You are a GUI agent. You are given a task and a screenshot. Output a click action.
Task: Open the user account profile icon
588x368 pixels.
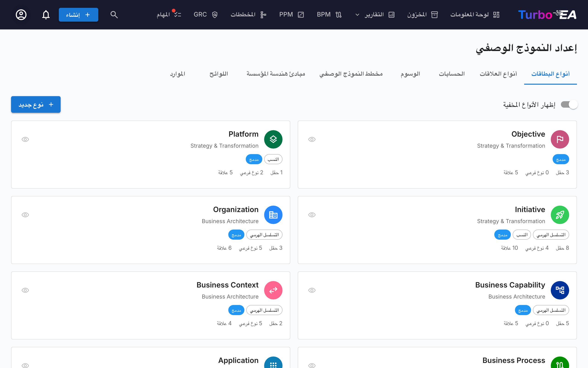pos(21,14)
